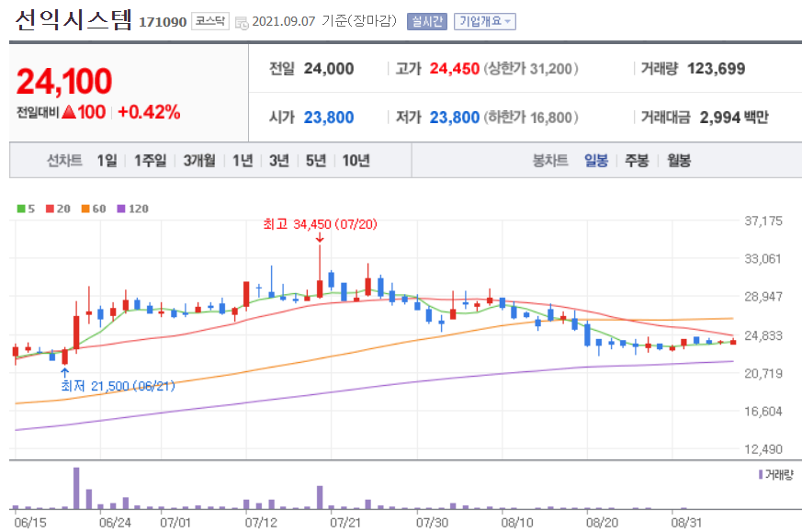Click the red up-triangle change icon
802x532 pixels.
click(69, 112)
